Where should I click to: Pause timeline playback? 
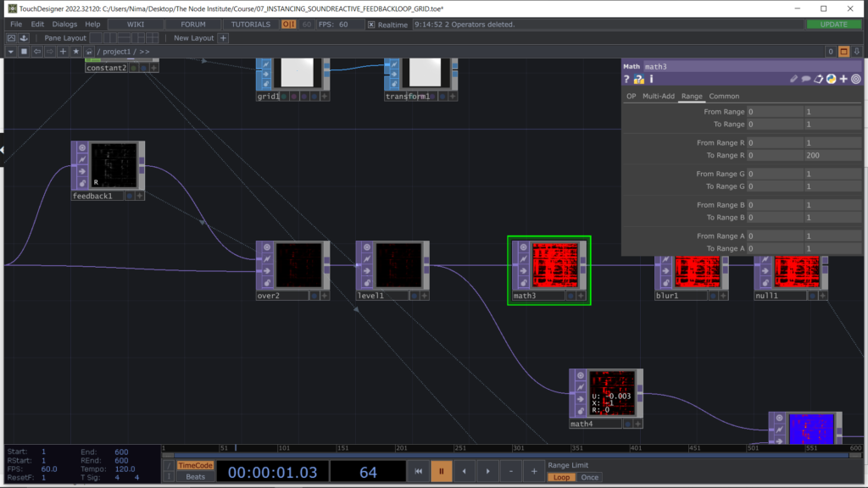[x=442, y=471]
